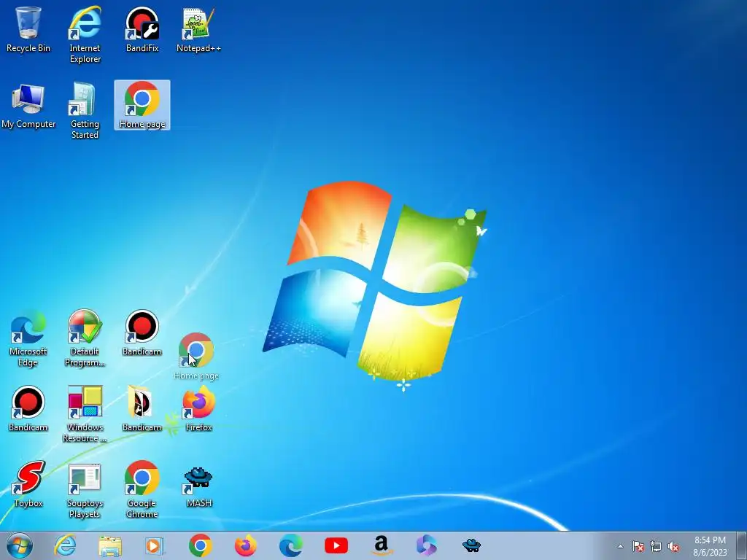
Task: Launch Chrome from the taskbar
Action: tap(200, 545)
